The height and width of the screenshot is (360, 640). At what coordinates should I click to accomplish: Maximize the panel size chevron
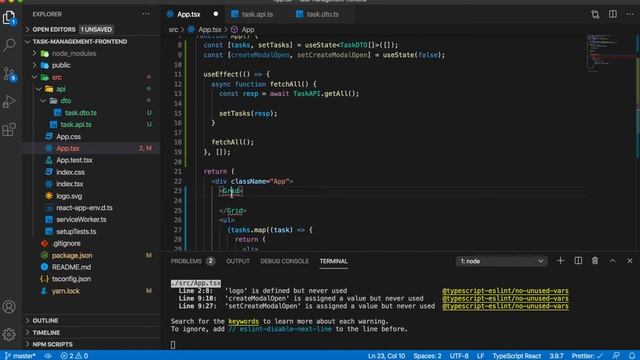613,261
